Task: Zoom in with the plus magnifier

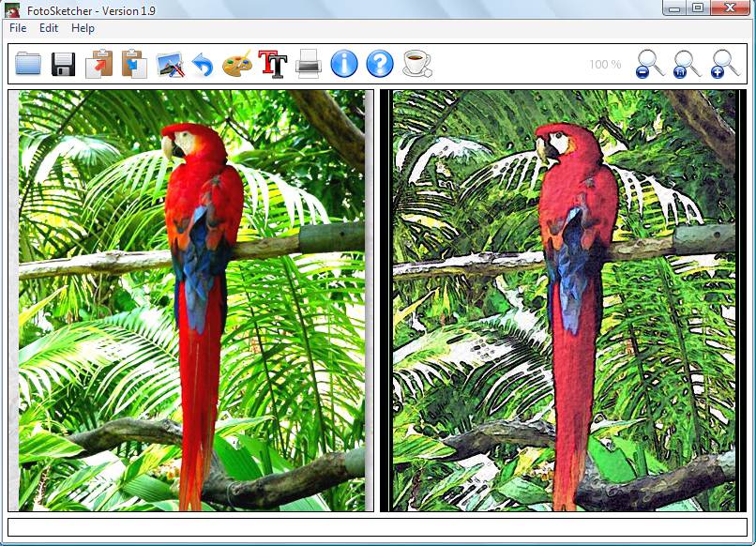Action: pyautogui.click(x=724, y=64)
